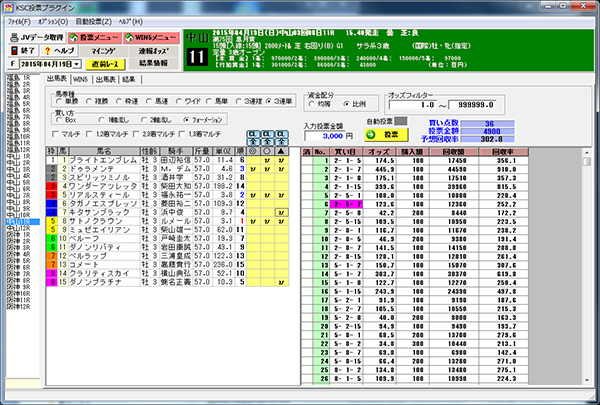This screenshot has height=405, width=600.
Task: Click the green arrow 投票 button
Action: 386,135
